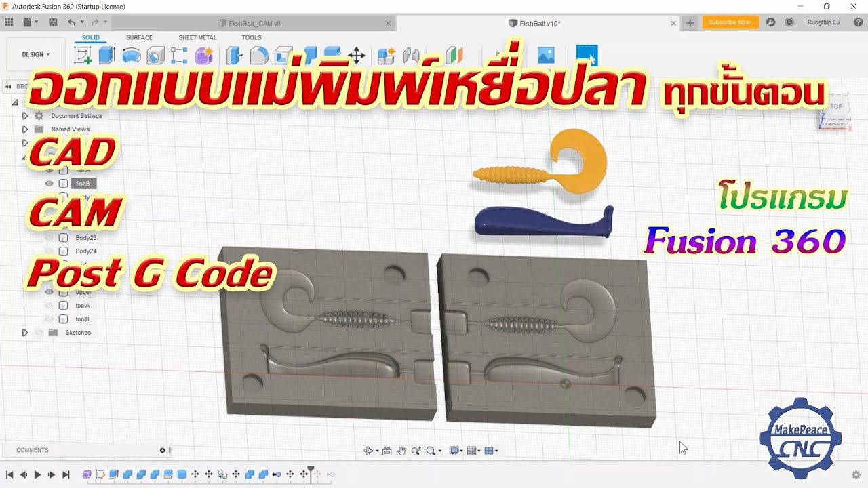Select the Joint tool
This screenshot has height=488, width=868.
tap(411, 55)
